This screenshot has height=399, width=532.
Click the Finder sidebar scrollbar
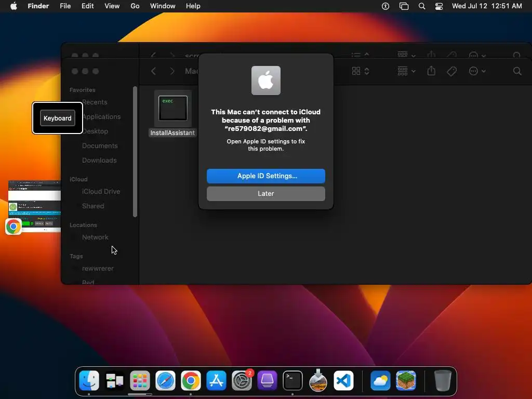click(135, 152)
